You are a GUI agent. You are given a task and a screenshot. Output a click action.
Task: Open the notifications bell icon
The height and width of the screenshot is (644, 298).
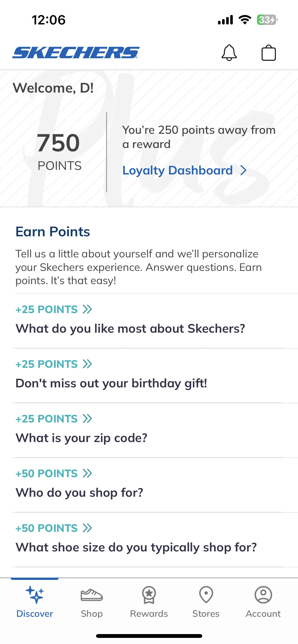point(229,53)
